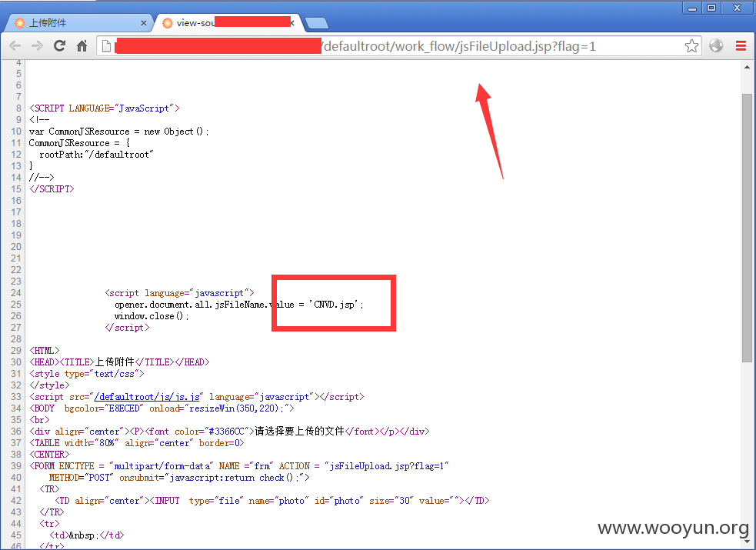
Task: Click the window.close() line
Action: point(152,316)
